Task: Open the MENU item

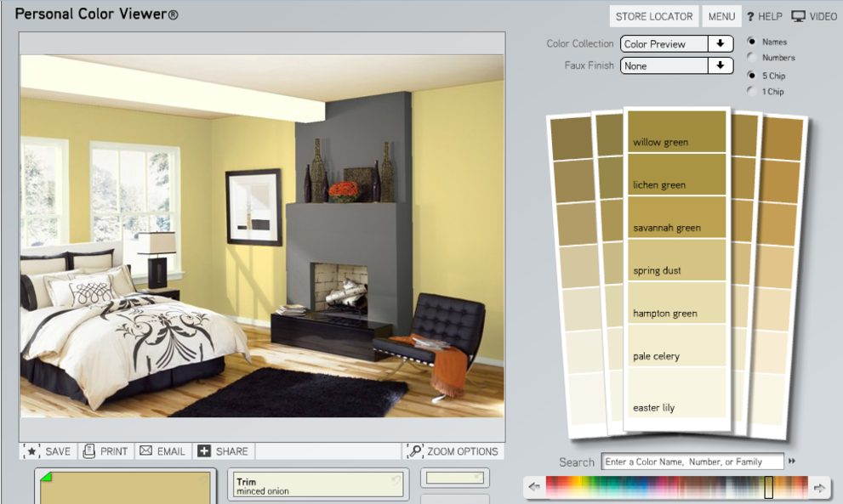Action: point(721,16)
